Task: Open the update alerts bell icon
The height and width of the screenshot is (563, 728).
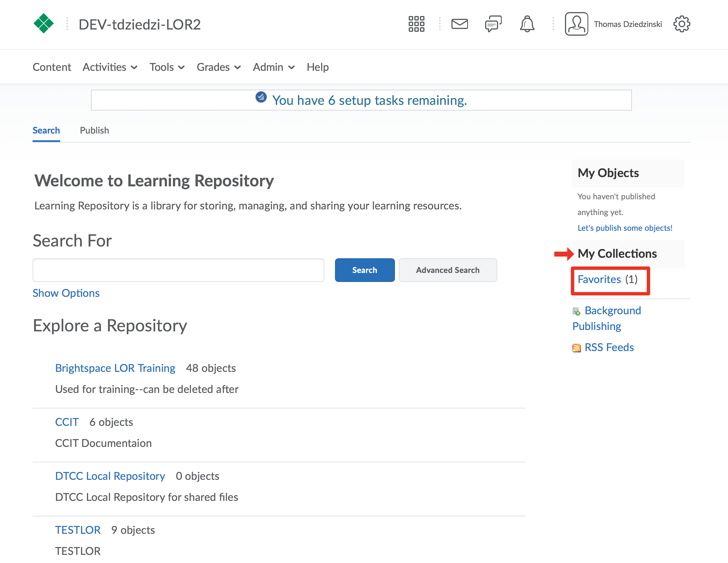Action: (x=527, y=24)
